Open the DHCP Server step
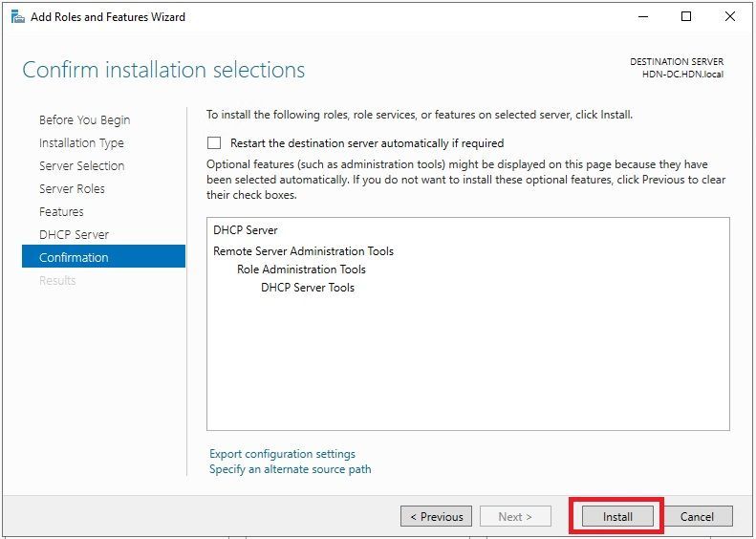The width and height of the screenshot is (756, 539). pos(74,234)
